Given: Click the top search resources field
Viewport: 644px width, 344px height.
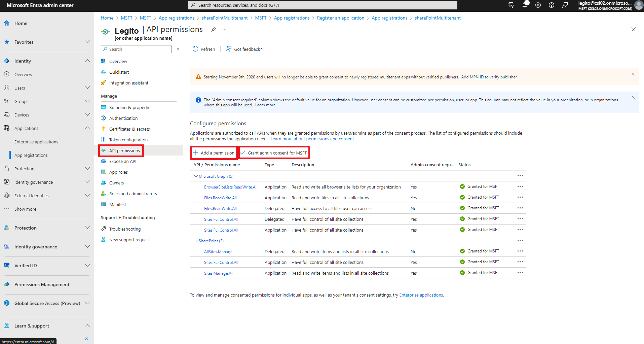Looking at the screenshot, I should pyautogui.click(x=323, y=5).
